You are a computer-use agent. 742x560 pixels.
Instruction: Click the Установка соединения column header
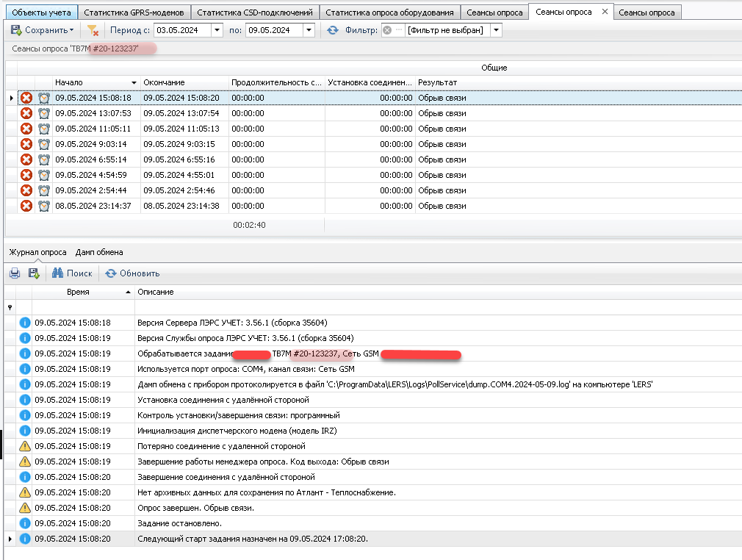(x=370, y=82)
